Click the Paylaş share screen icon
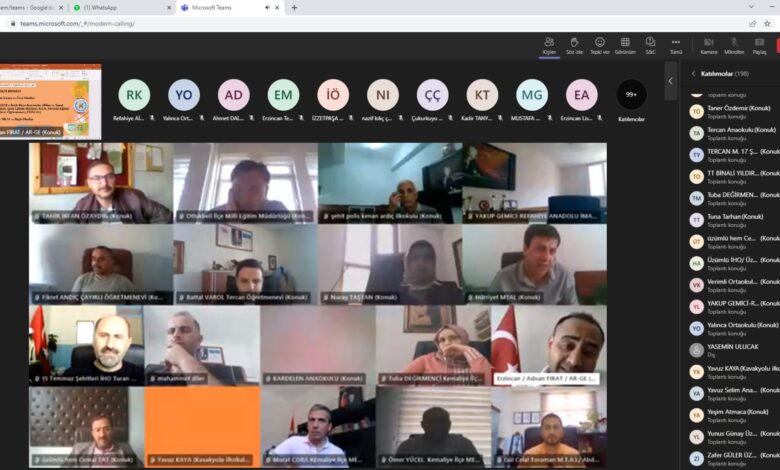This screenshot has width=780, height=470. [x=760, y=44]
